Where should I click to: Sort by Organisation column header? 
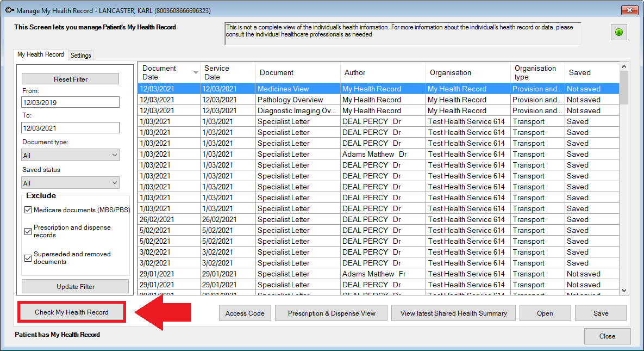468,72
